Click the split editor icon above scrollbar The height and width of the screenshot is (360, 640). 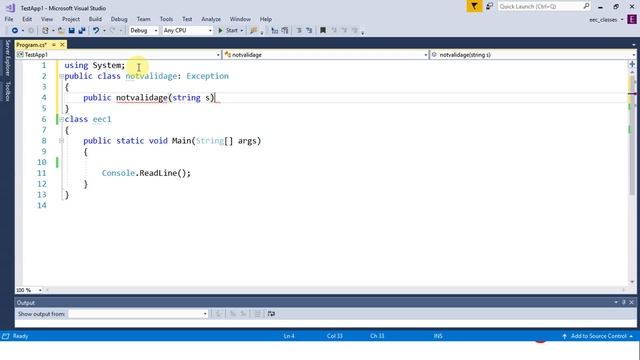(x=632, y=64)
